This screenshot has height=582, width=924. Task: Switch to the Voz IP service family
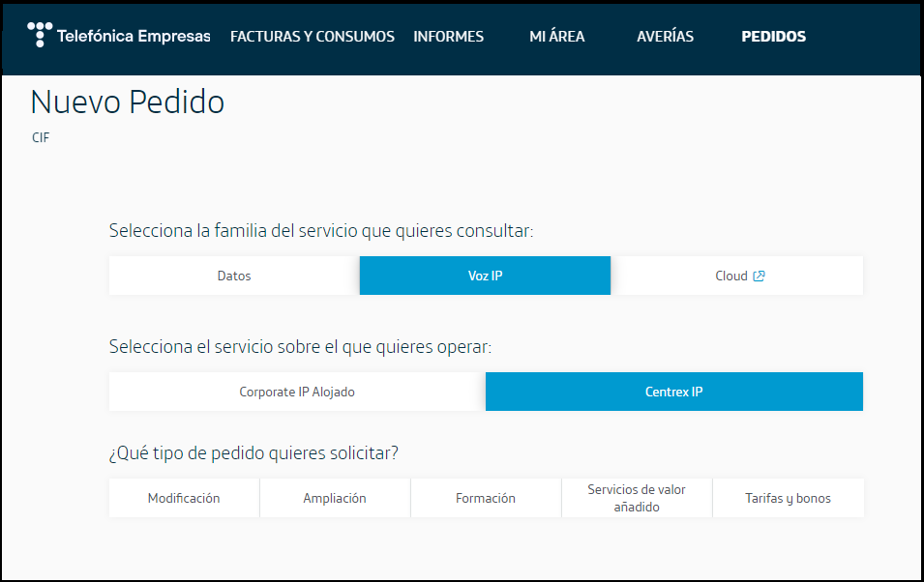[485, 275]
